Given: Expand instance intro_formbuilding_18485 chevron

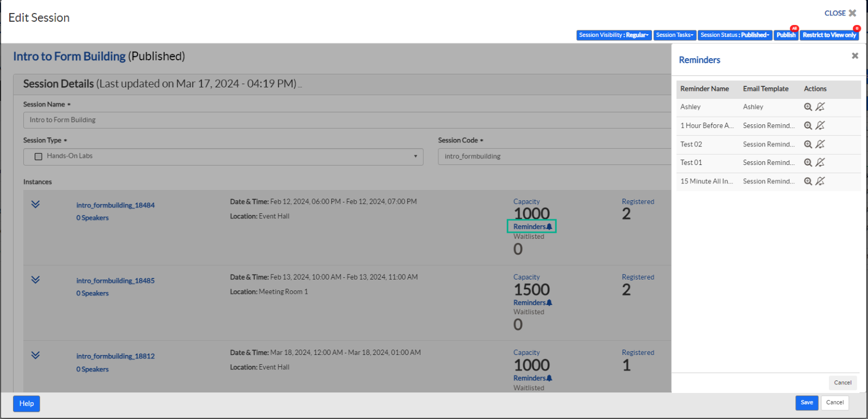Looking at the screenshot, I should click(x=35, y=280).
